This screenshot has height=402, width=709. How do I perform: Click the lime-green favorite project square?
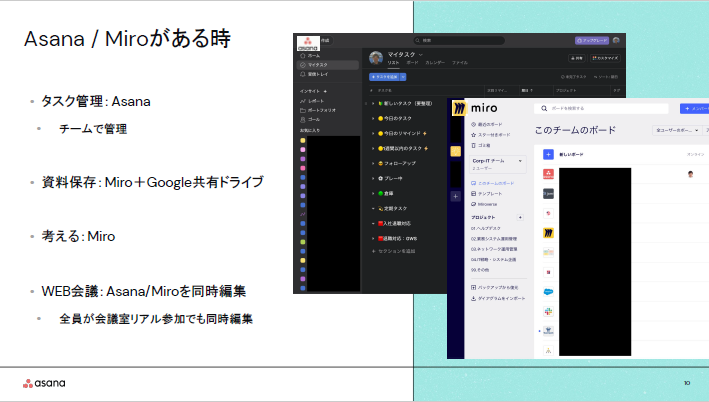[x=303, y=242]
